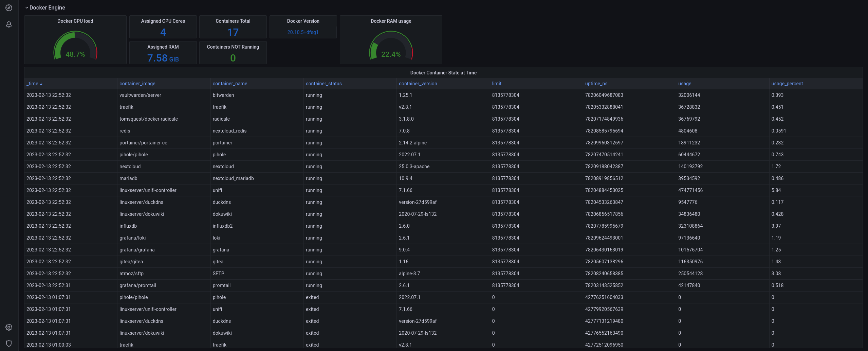Sort by the usage column header
The image size is (868, 351).
(685, 84)
